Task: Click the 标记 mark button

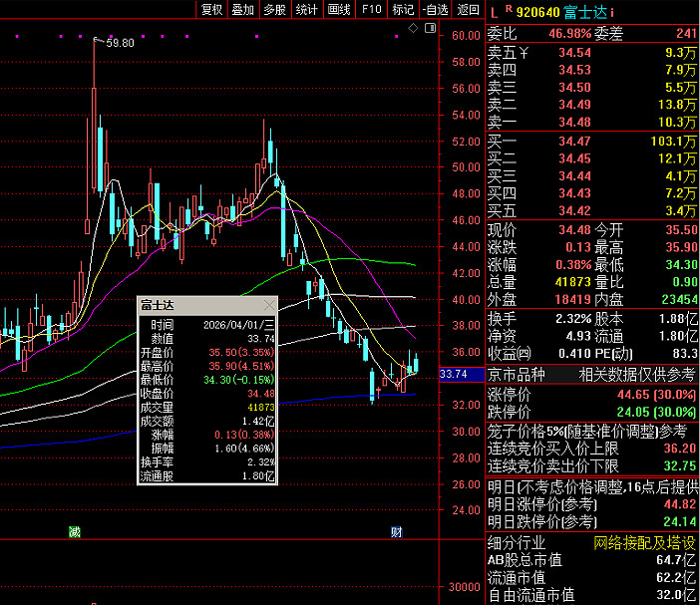Action: (x=403, y=9)
